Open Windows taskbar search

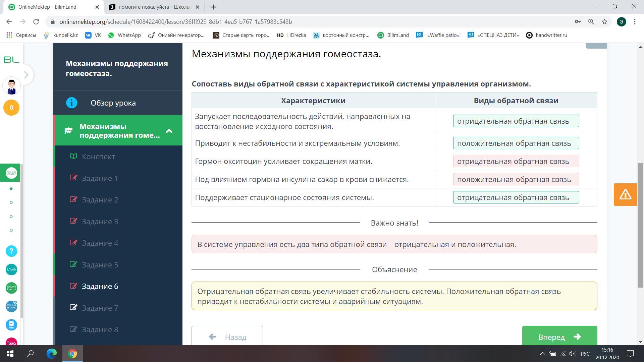30,354
